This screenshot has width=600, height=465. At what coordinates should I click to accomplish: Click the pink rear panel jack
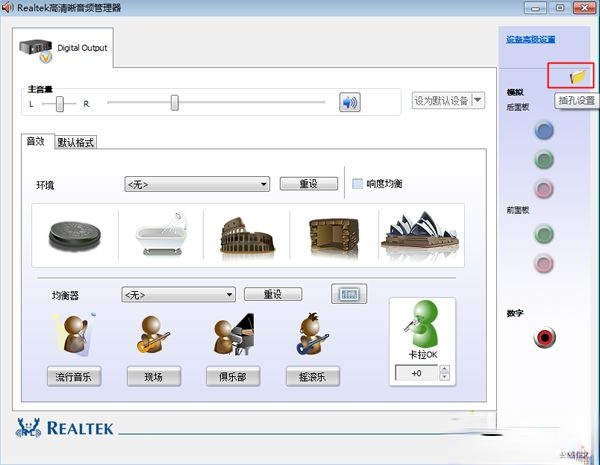pos(544,189)
